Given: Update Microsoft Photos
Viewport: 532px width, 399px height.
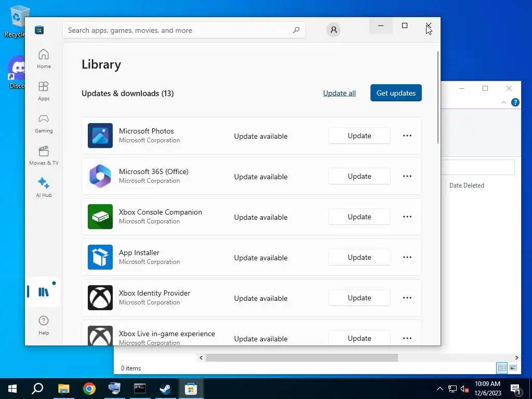Looking at the screenshot, I should point(360,136).
